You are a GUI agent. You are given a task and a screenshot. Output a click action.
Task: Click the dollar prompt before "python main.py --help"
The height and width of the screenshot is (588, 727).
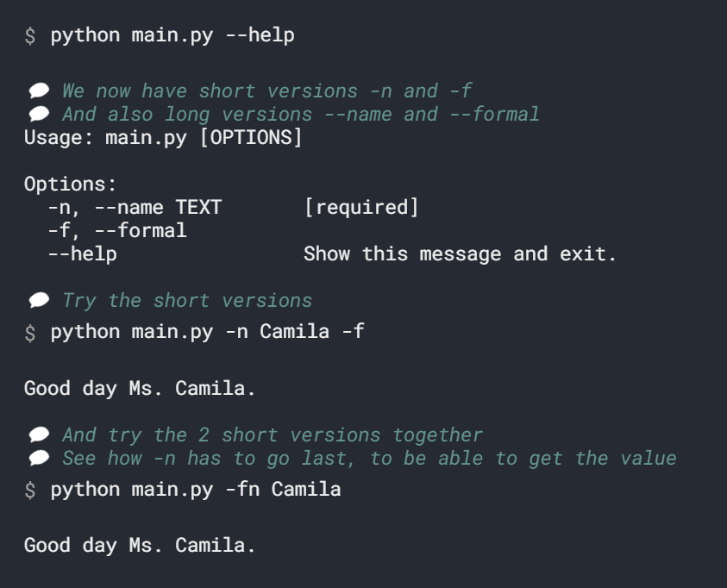click(30, 36)
